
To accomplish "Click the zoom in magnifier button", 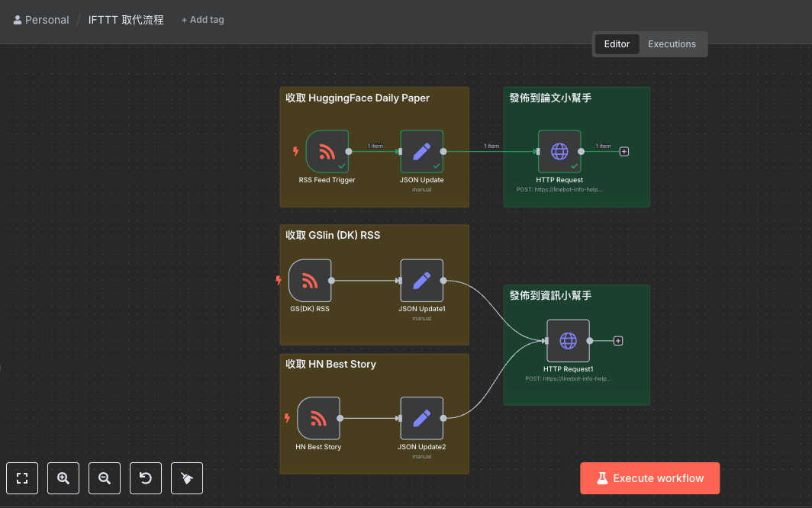I will point(63,478).
